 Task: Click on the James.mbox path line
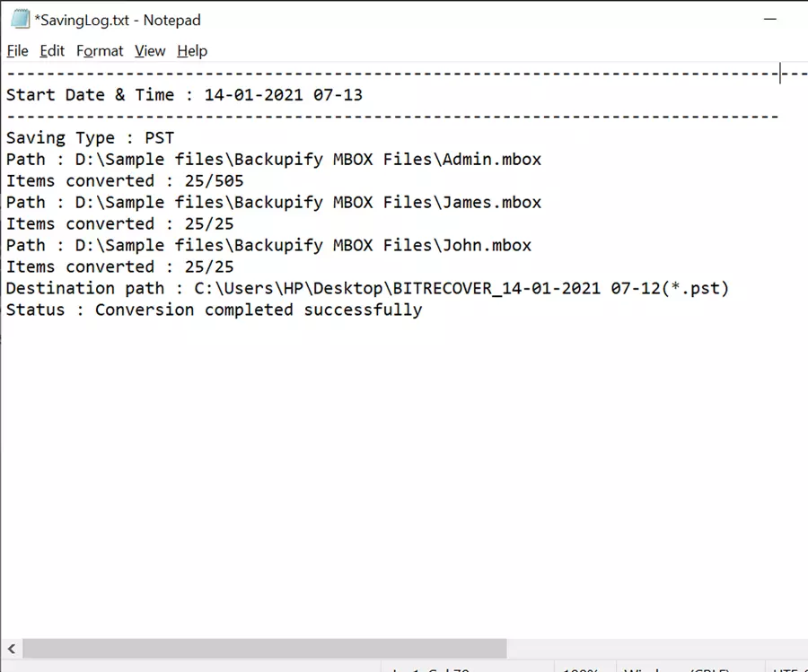(274, 203)
